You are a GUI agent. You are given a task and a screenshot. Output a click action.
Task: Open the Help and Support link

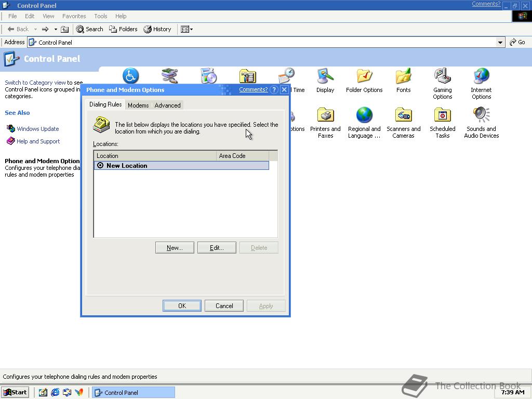(38, 141)
